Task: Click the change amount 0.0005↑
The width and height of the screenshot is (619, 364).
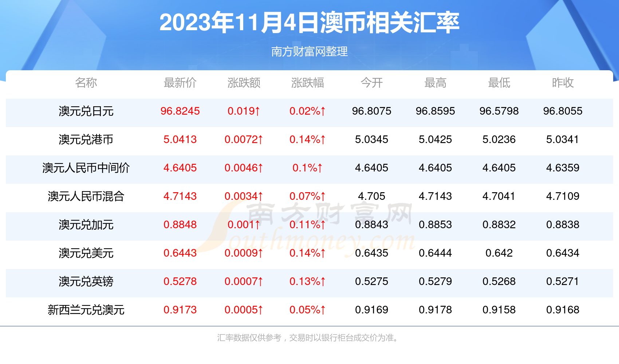Action: [244, 310]
